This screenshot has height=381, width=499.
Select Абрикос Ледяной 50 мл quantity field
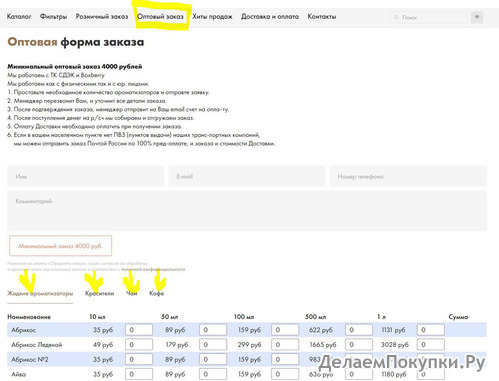(213, 344)
